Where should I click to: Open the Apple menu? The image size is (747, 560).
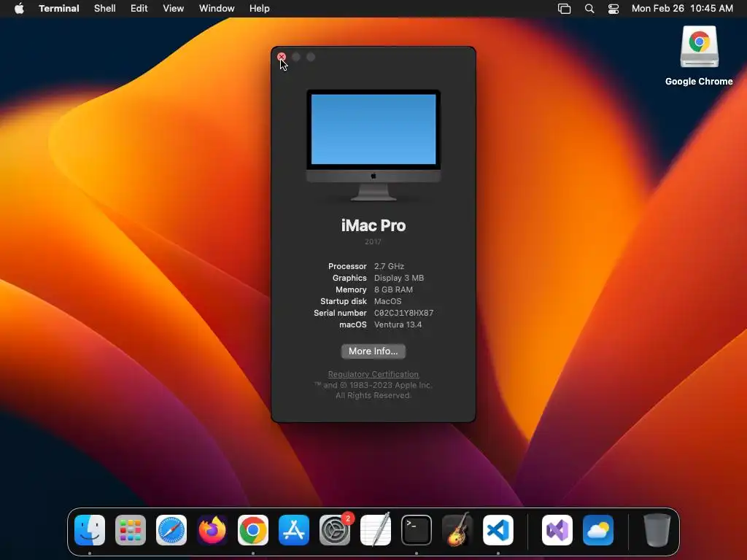coord(19,9)
